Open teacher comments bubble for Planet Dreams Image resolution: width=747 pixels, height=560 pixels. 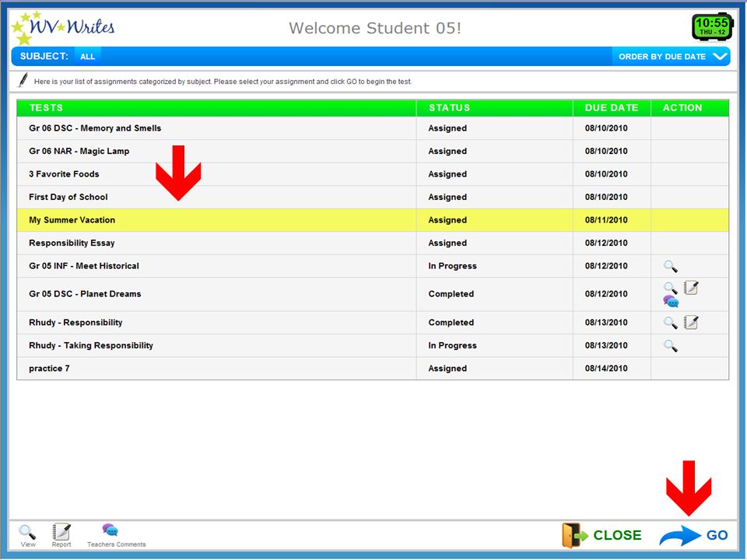click(x=671, y=302)
